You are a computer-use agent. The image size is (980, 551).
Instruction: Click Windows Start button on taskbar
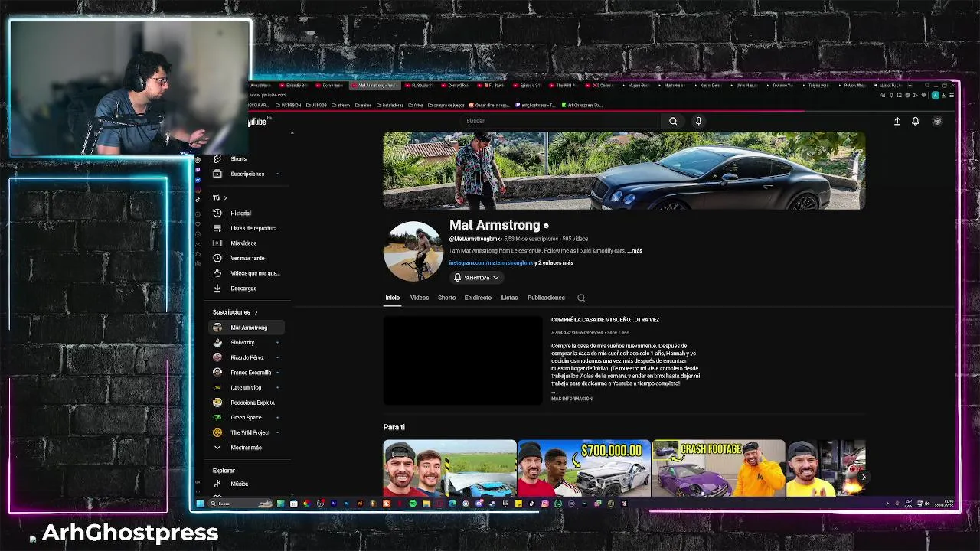(199, 504)
